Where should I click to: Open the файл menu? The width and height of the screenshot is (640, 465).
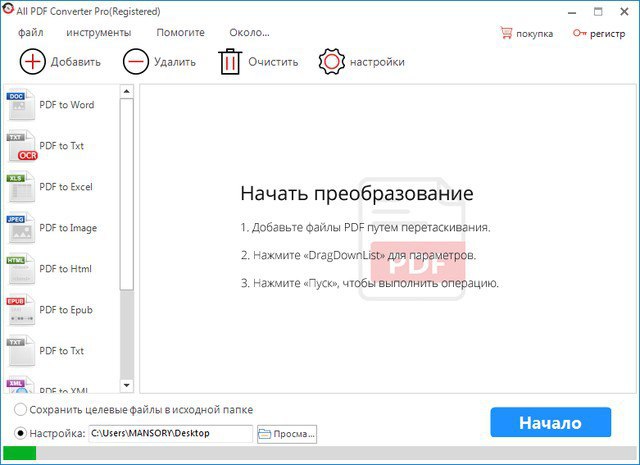30,32
